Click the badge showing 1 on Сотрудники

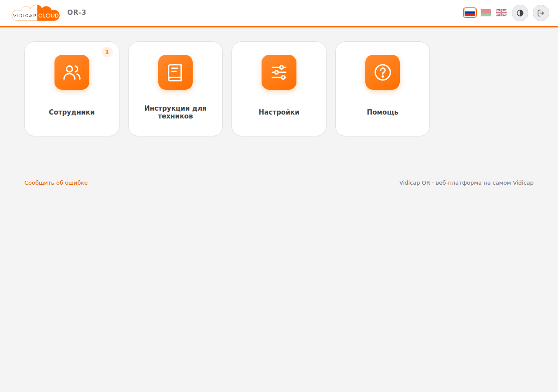tap(107, 52)
